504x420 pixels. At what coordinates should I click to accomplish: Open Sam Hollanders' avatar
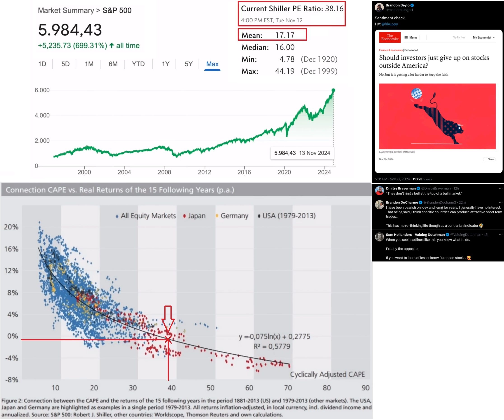(379, 237)
